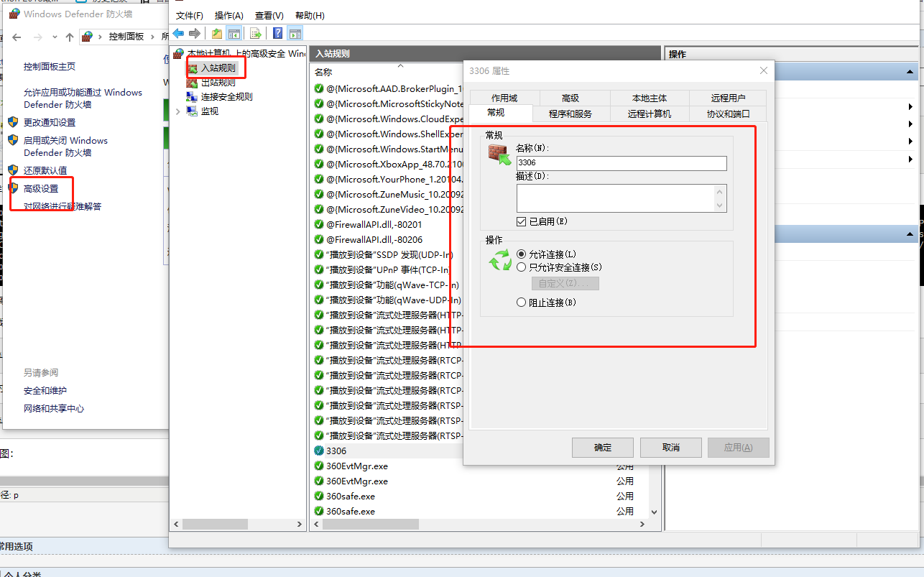Open 控制面板主页 link
The image size is (924, 577).
point(50,66)
